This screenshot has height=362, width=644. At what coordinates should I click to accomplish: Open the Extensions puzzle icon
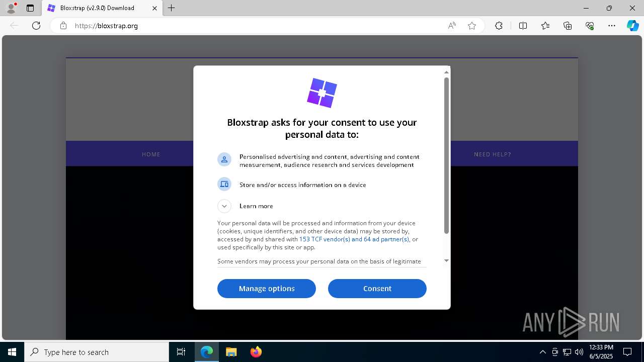click(x=499, y=26)
